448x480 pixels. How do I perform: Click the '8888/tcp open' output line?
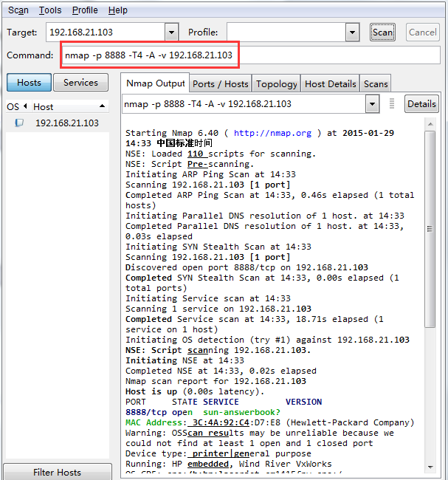[203, 412]
